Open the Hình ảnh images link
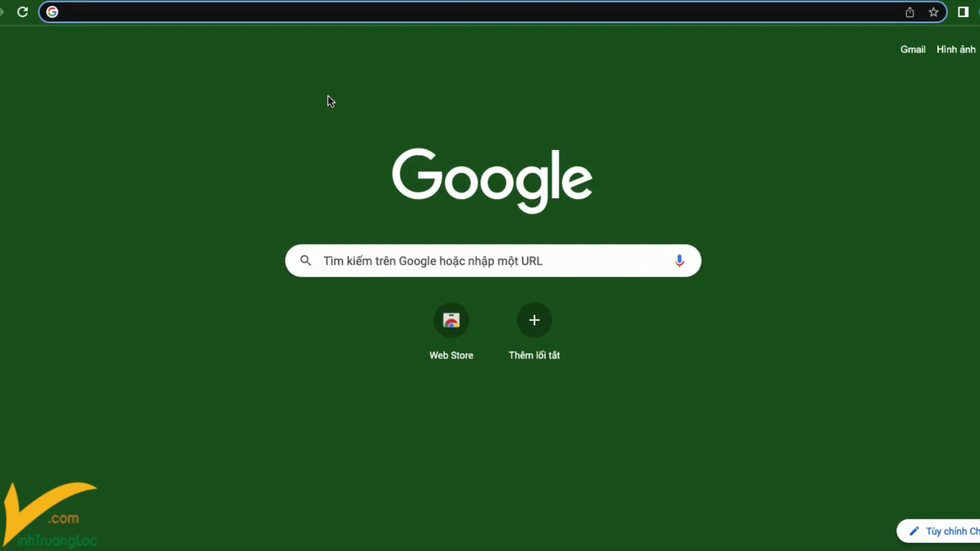The image size is (980, 551). pos(956,49)
